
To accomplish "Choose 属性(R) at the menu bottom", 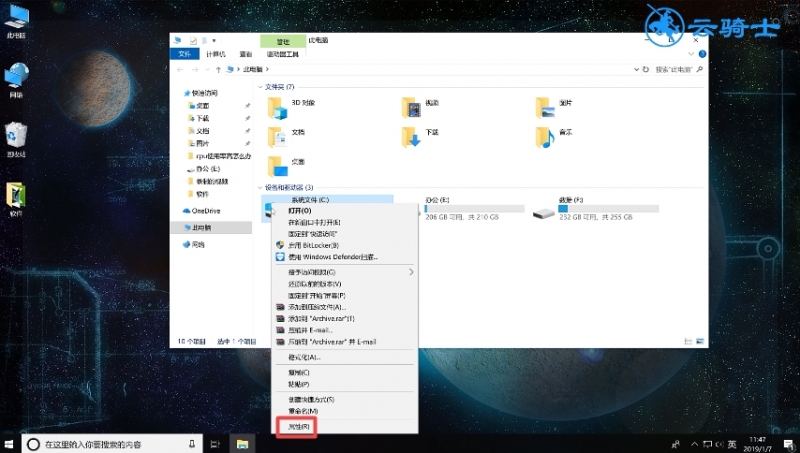I will tap(345, 426).
